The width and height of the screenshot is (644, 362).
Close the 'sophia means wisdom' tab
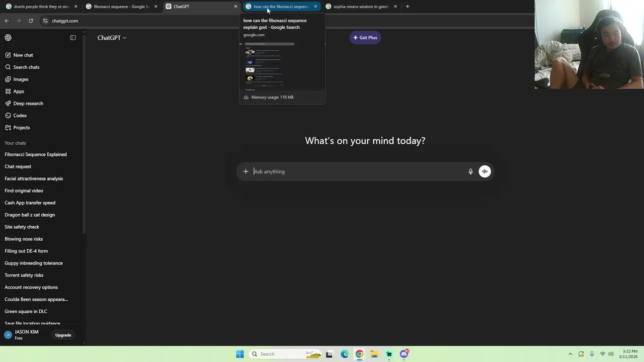tap(395, 7)
